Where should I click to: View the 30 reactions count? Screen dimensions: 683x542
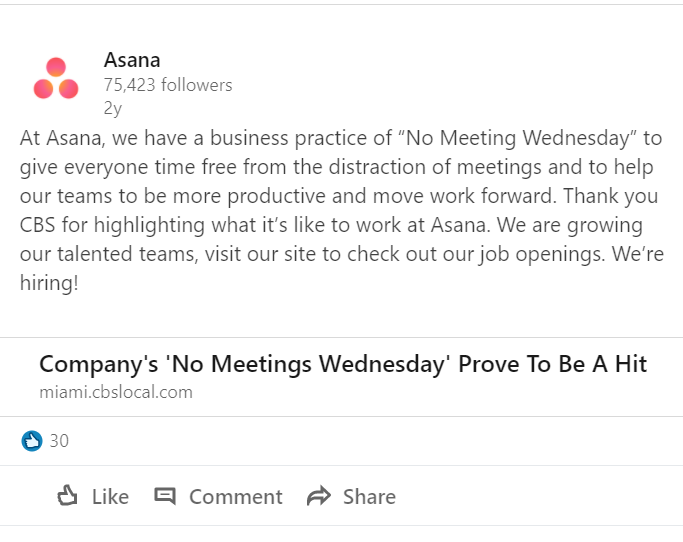59,441
